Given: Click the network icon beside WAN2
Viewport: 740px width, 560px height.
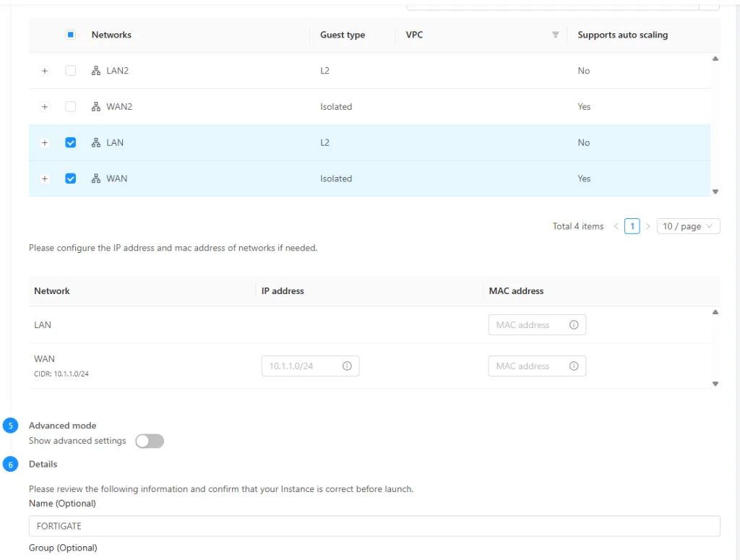Looking at the screenshot, I should (x=96, y=107).
